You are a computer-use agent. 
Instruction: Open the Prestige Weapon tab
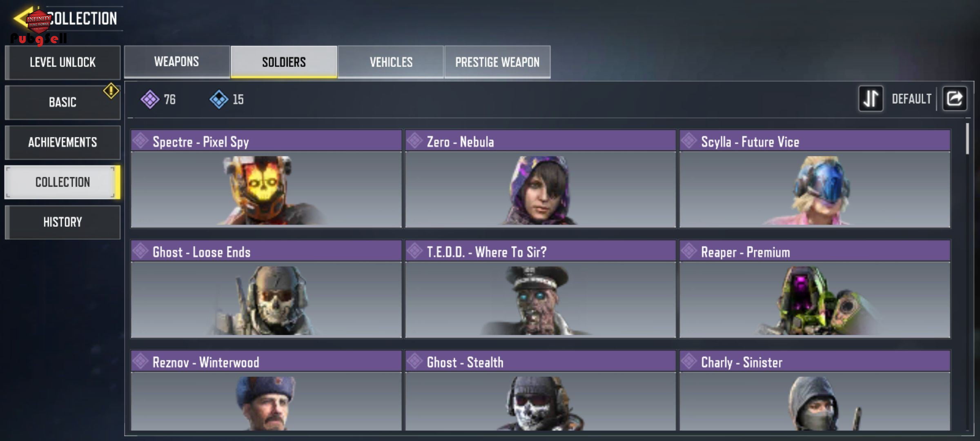click(497, 62)
